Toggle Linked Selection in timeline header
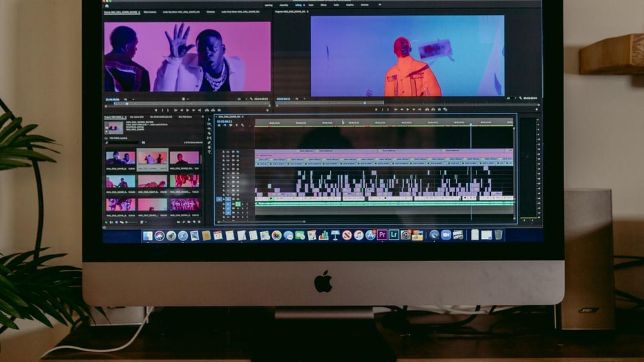 tap(231, 125)
